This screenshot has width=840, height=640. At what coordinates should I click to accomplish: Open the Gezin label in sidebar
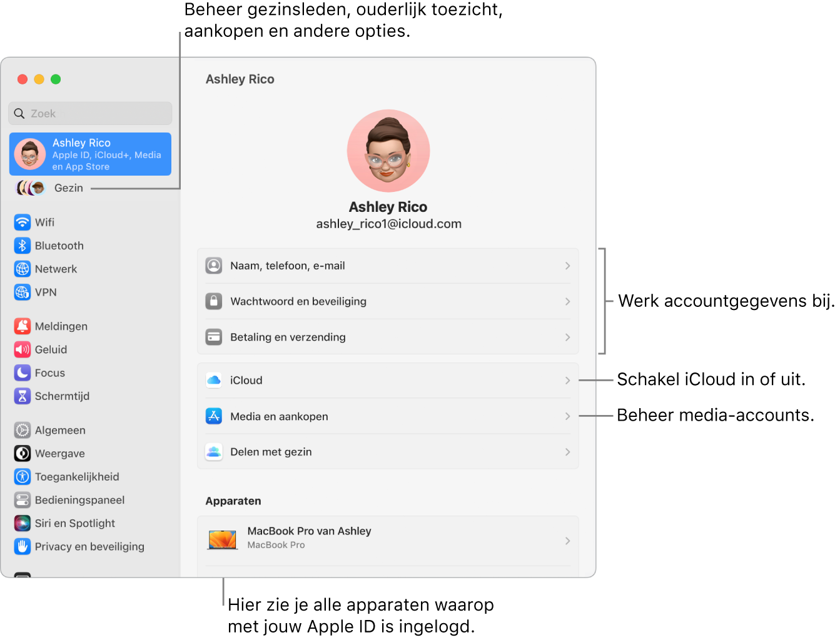tap(69, 188)
